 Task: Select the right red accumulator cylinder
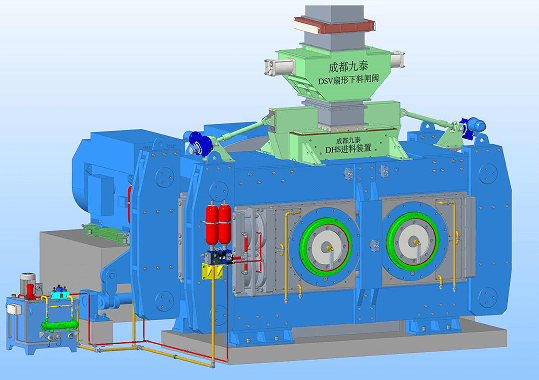coord(224,224)
